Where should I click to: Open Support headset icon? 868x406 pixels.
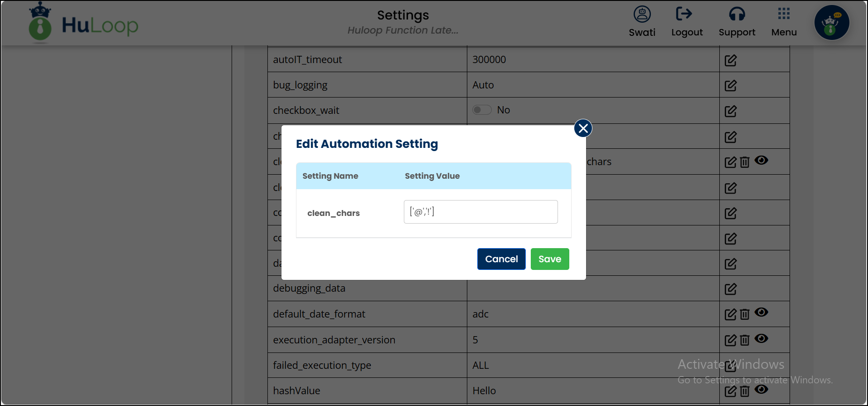coord(737,14)
